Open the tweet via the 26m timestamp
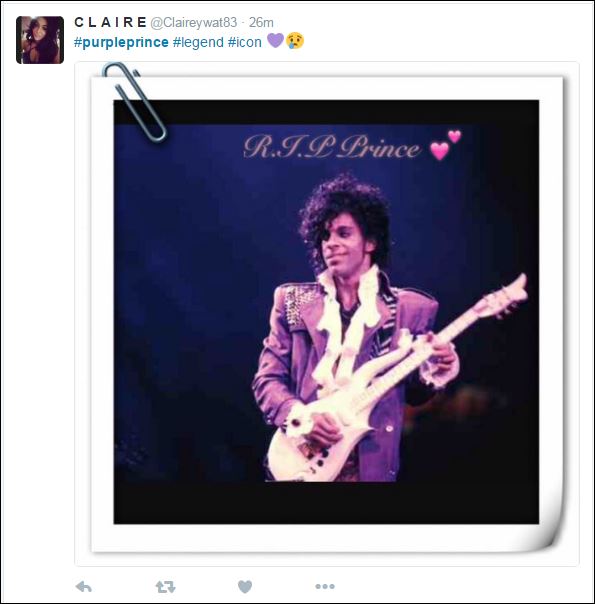Screen dimensions: 595x604 coord(261,22)
